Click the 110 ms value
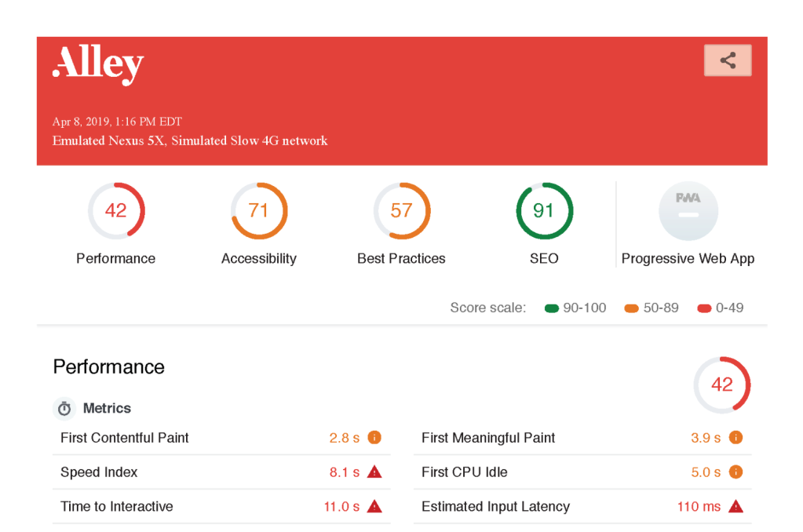Viewport: 803px width, 532px height. click(699, 506)
